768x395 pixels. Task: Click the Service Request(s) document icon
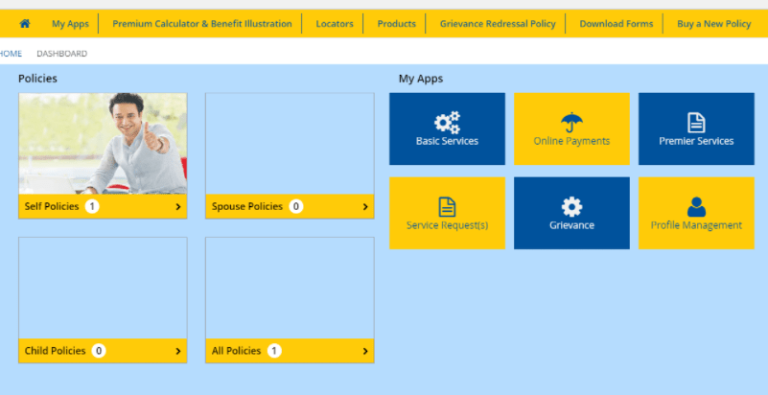tap(447, 207)
